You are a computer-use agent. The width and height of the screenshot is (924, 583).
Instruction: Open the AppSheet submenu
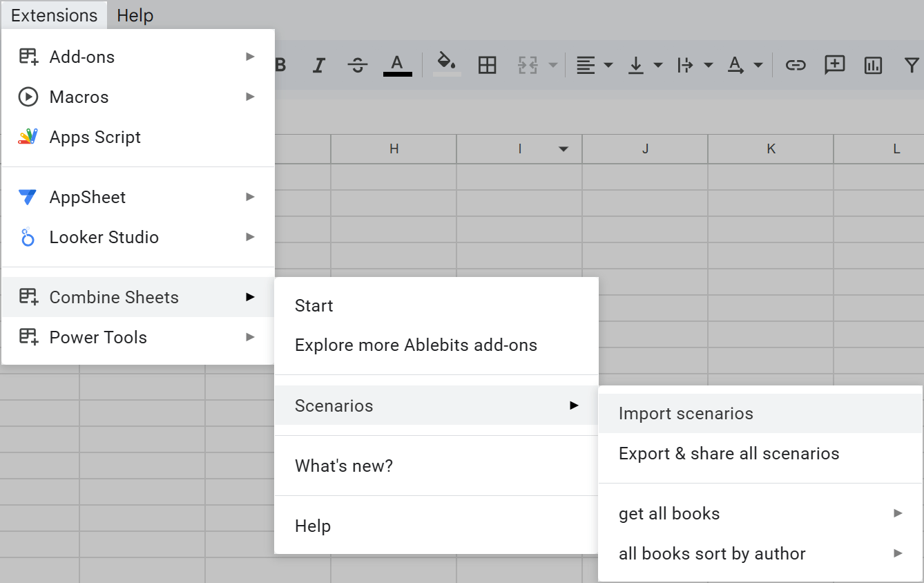point(138,197)
